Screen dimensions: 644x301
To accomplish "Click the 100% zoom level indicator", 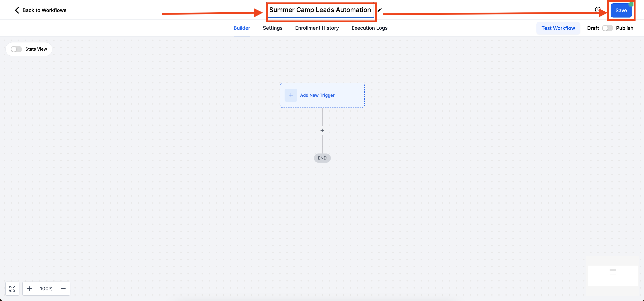I will pos(46,288).
